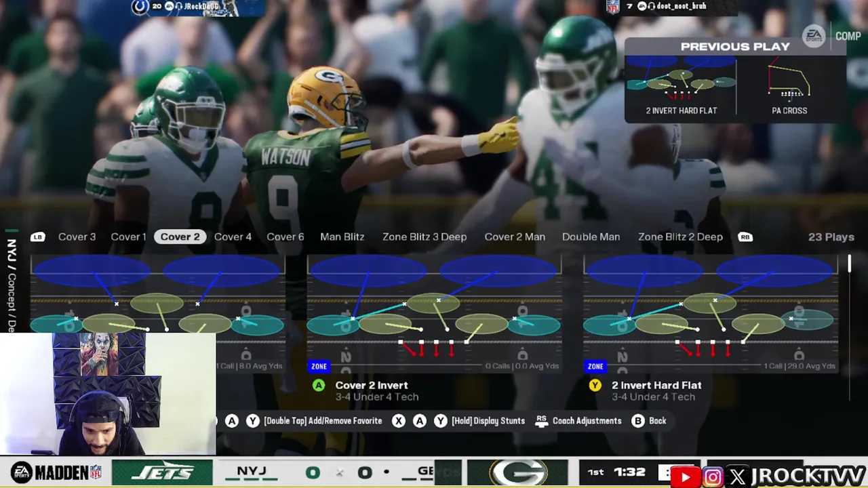868x488 pixels.
Task: Click the JRockDaOG player name at top
Action: [x=202, y=7]
